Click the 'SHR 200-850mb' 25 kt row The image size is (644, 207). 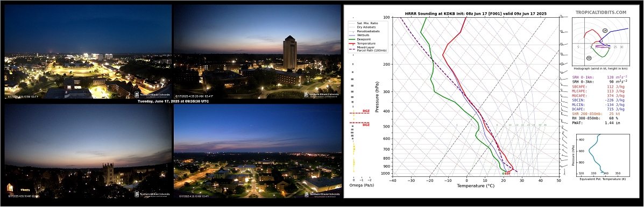pyautogui.click(x=597, y=114)
